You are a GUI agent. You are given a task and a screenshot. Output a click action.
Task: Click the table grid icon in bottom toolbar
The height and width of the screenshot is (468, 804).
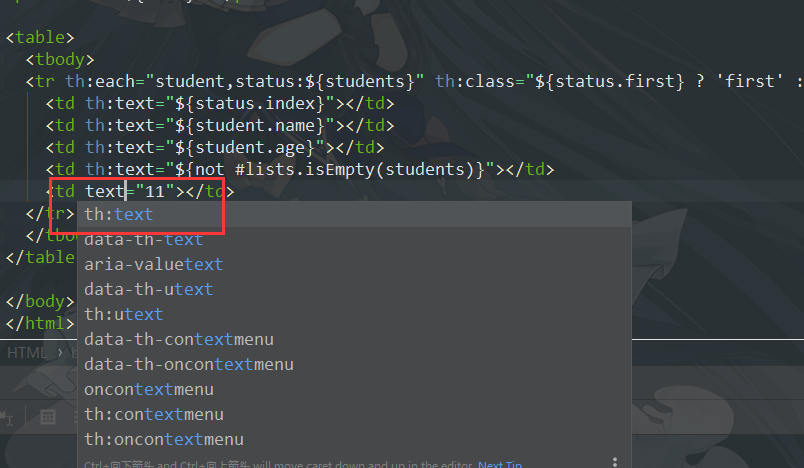tap(48, 417)
